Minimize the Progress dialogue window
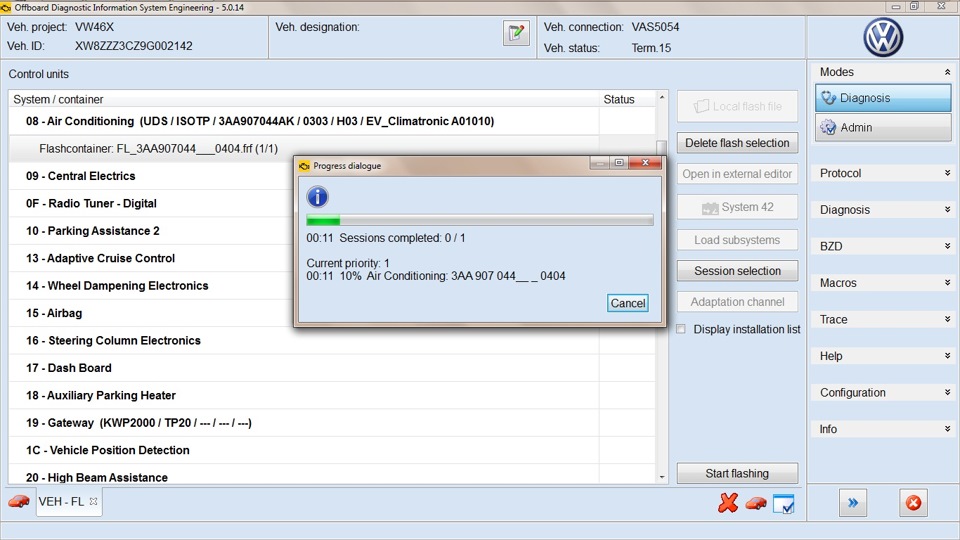The image size is (960, 540). tap(600, 163)
